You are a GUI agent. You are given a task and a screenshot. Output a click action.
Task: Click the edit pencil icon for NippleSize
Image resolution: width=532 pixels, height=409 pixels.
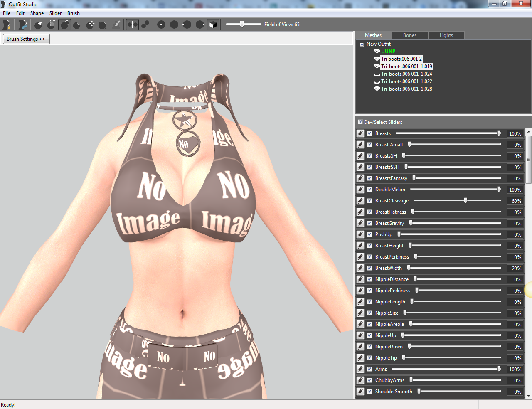360,313
